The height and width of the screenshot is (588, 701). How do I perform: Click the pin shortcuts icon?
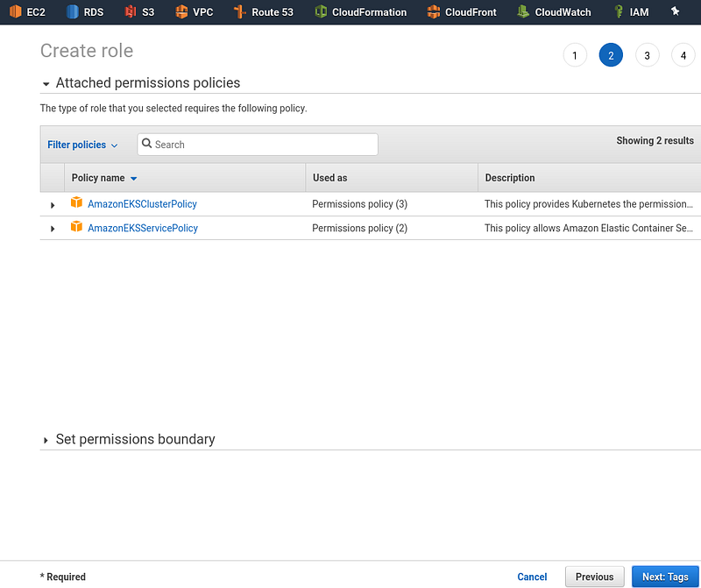pos(675,11)
